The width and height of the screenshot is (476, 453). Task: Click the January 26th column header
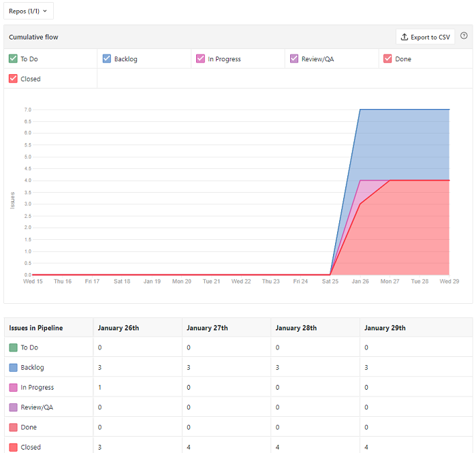point(118,328)
